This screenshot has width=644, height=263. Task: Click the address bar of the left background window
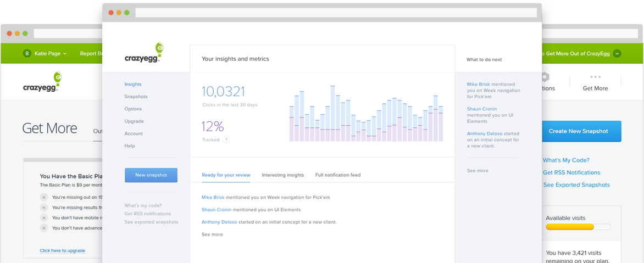[68, 33]
